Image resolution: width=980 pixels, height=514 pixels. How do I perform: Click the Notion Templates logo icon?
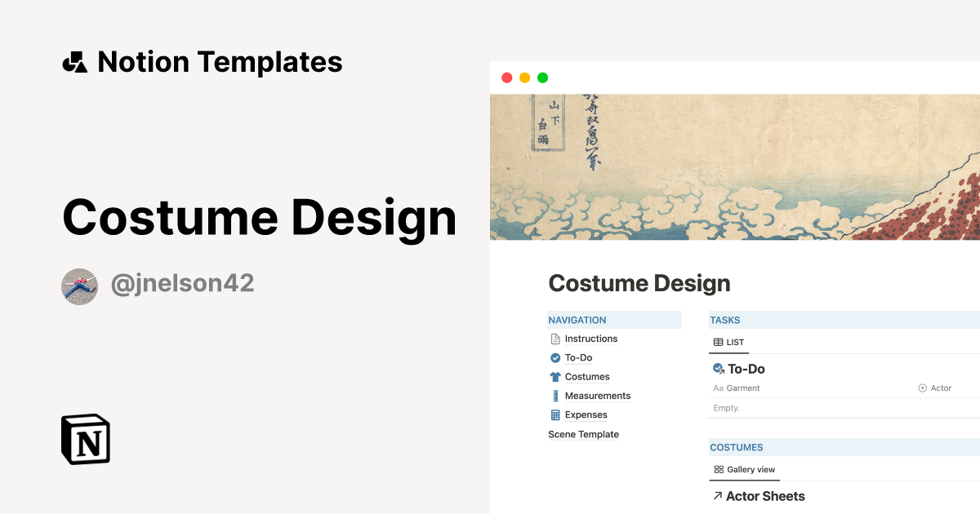point(74,60)
